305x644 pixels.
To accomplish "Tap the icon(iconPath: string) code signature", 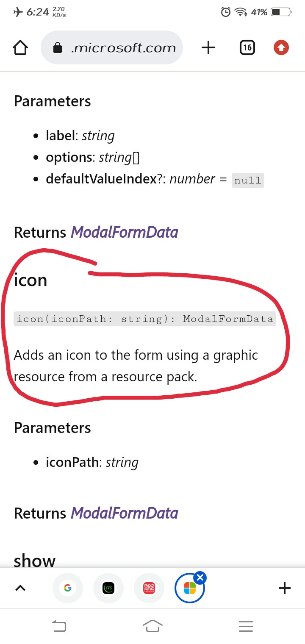I will click(x=145, y=319).
